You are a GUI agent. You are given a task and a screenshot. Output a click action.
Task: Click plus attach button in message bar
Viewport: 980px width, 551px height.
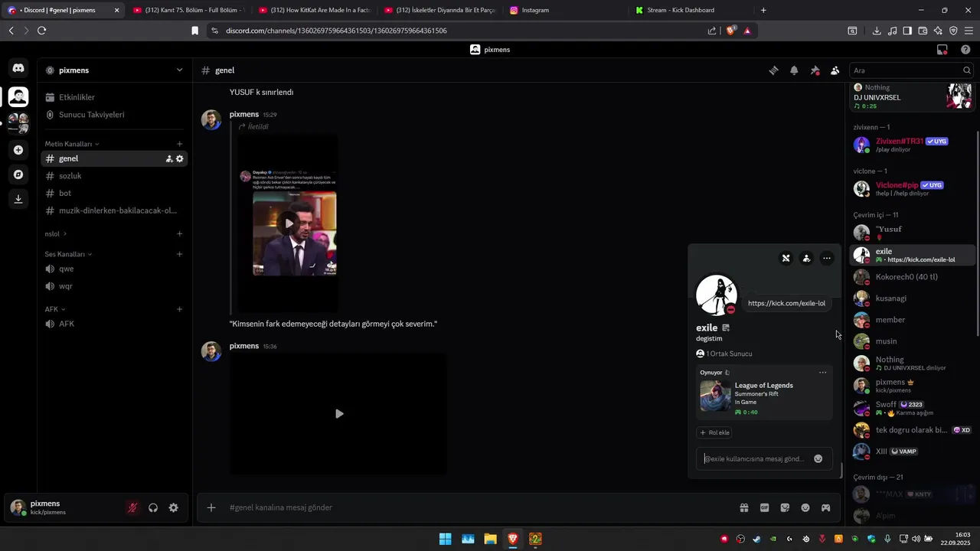pyautogui.click(x=211, y=507)
